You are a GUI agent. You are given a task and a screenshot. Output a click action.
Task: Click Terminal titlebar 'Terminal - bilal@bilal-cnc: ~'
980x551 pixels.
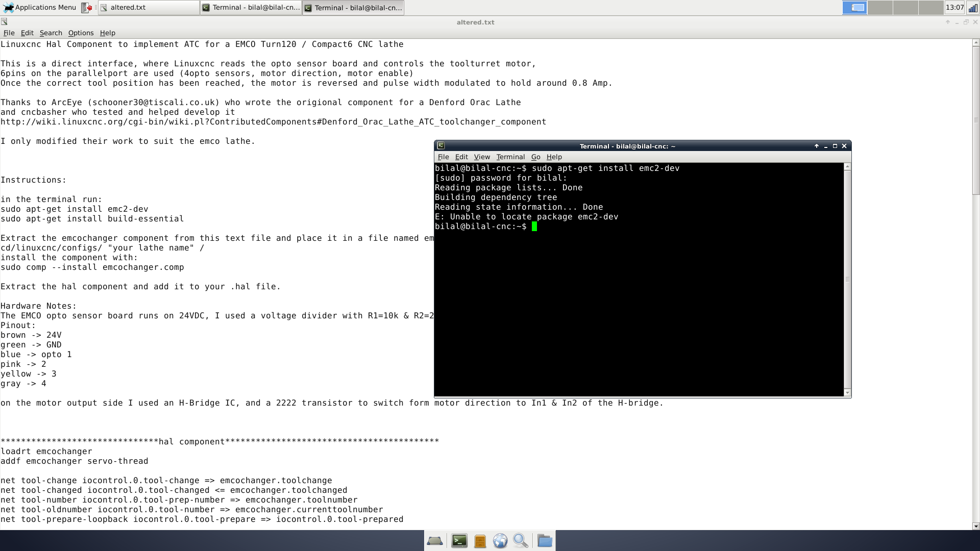click(627, 146)
